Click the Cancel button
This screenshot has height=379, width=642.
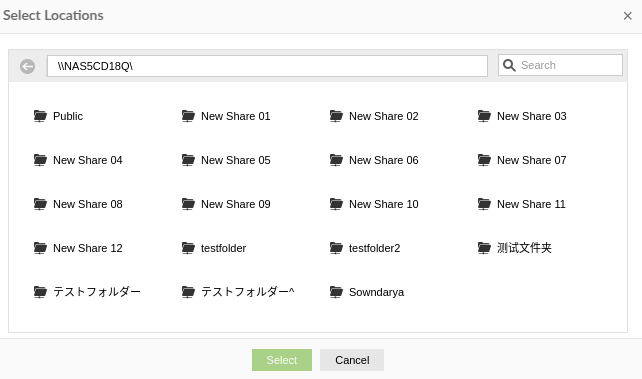click(x=352, y=360)
